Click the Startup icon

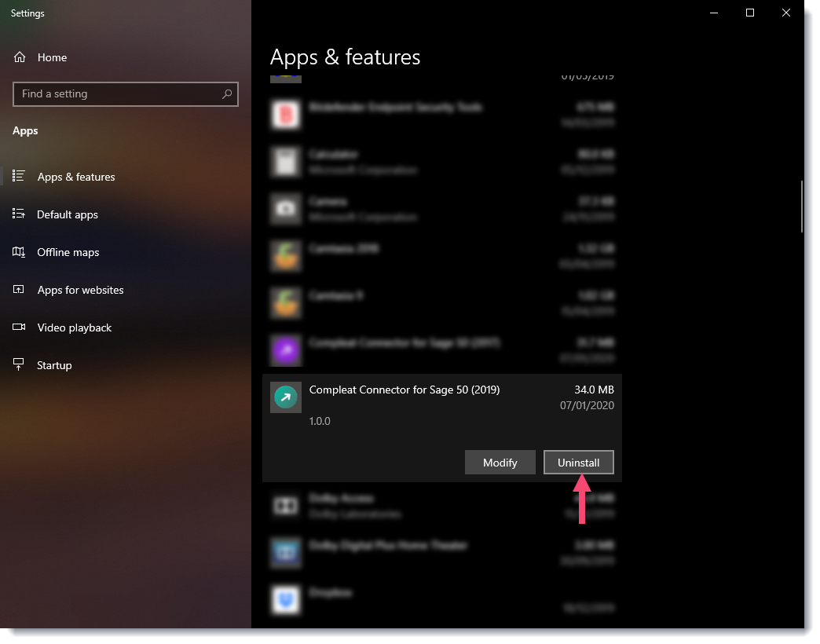(19, 365)
